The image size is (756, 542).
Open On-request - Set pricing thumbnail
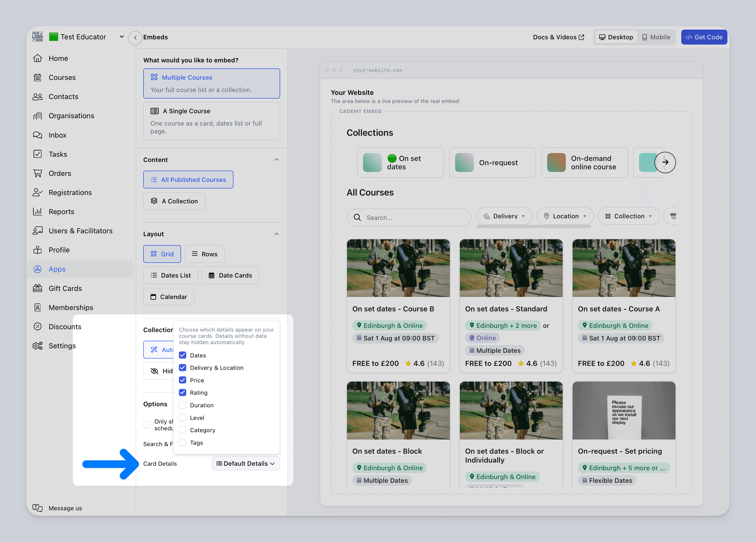pyautogui.click(x=624, y=410)
